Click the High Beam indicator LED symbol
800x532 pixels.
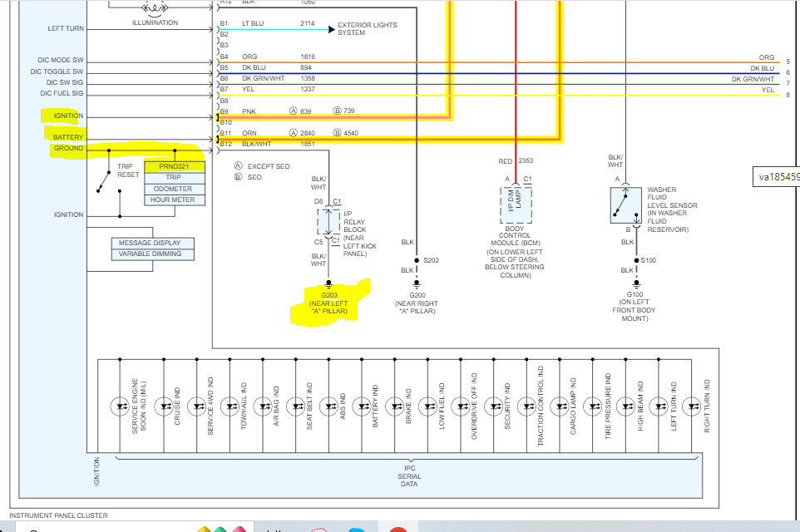[625, 406]
